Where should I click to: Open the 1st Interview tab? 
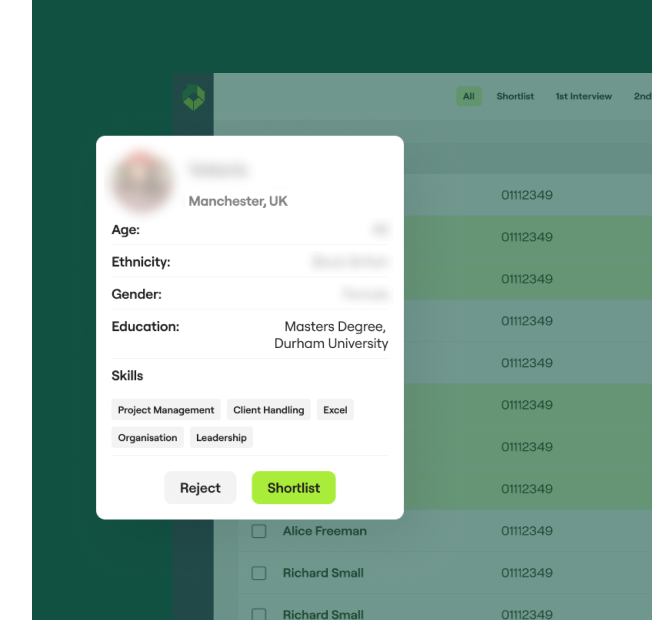tap(583, 96)
